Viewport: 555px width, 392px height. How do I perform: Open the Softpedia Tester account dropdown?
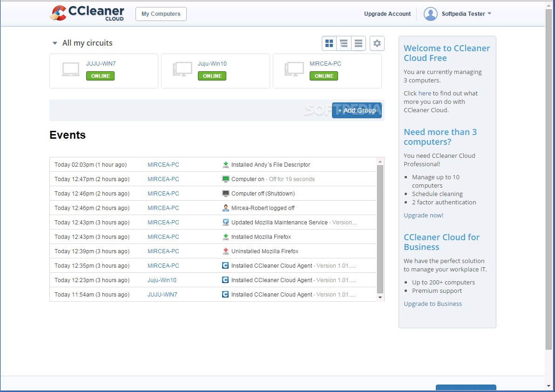tap(489, 14)
